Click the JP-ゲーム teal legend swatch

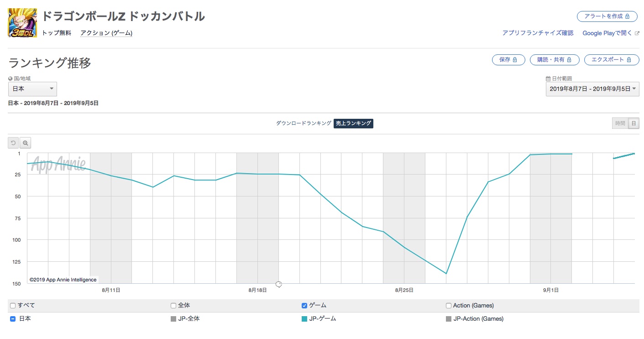[304, 319]
